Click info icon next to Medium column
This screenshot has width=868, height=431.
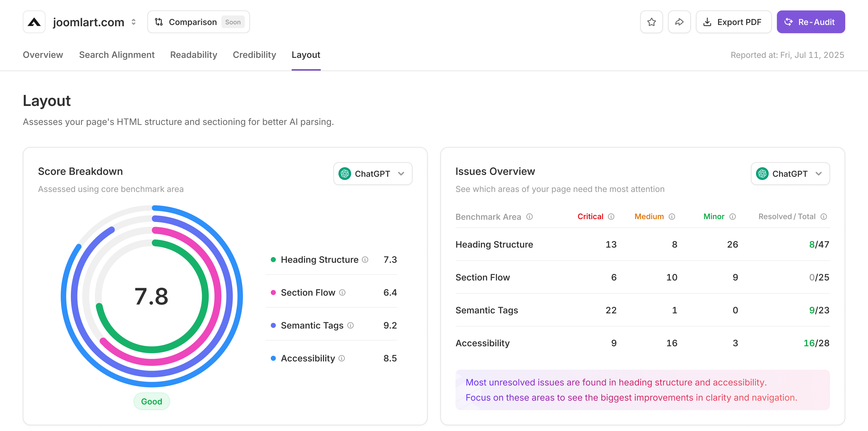coord(672,217)
